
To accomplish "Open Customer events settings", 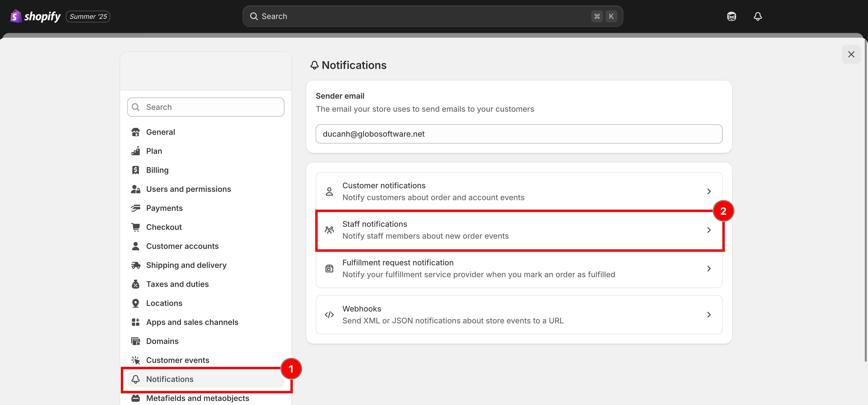I will pos(206,360).
